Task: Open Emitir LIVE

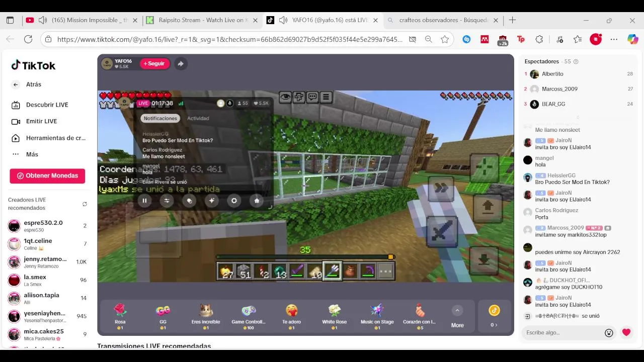Action: coord(41,121)
